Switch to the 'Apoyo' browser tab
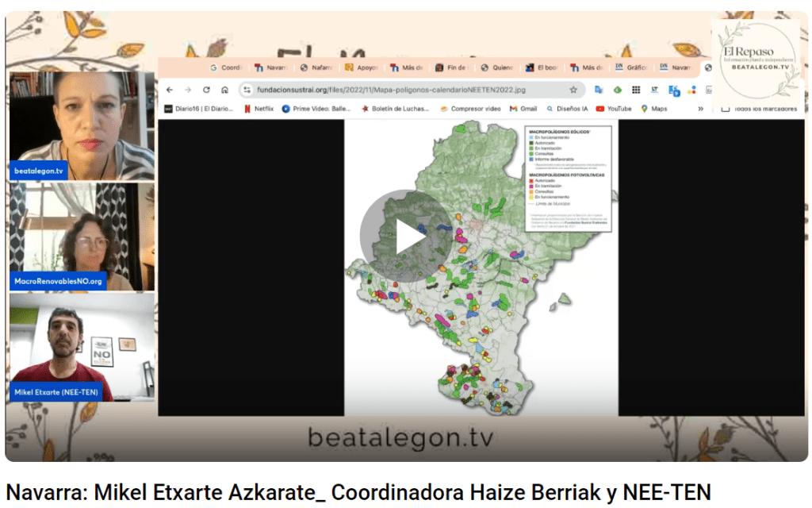Viewport: 812px width, 508px height. click(362, 68)
